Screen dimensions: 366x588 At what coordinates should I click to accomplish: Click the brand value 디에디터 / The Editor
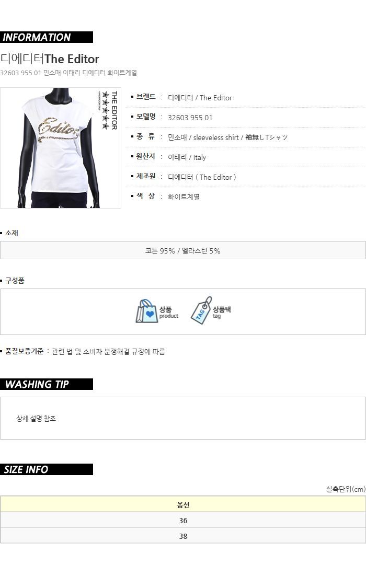click(x=200, y=98)
